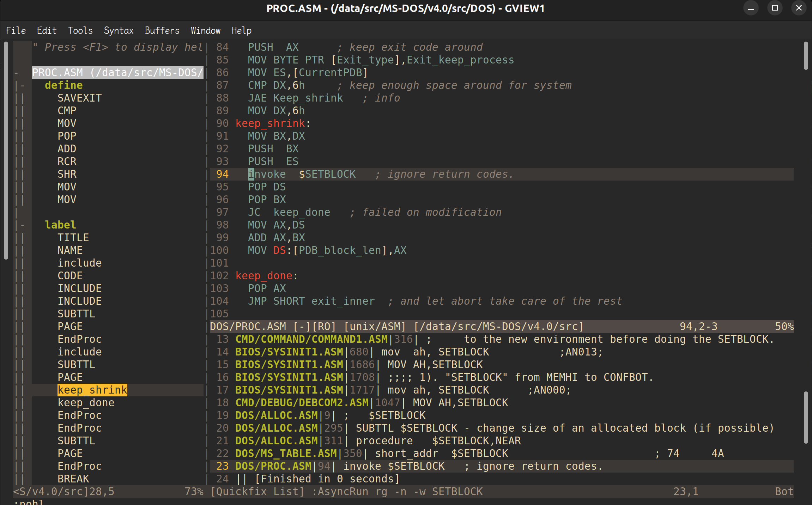Jump to SAVEXIT tag in the list
This screenshot has height=505, width=812.
click(x=80, y=98)
